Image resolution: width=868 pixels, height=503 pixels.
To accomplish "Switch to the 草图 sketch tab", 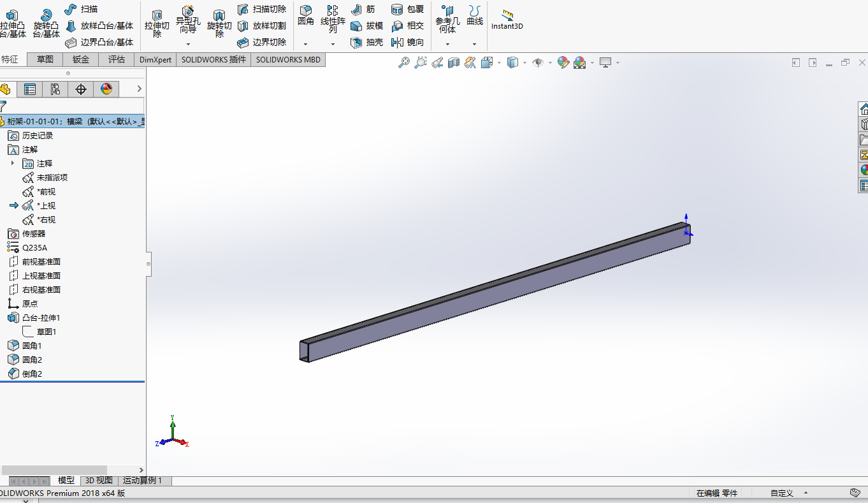I will coord(45,59).
